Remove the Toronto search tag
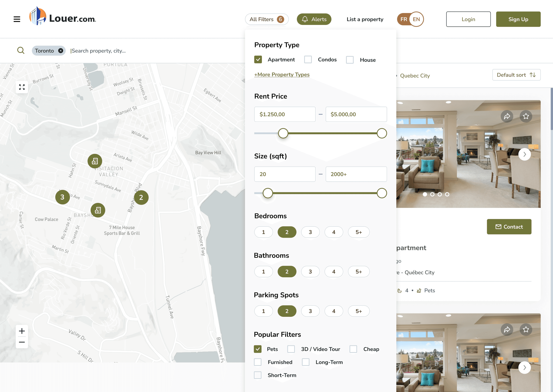Image resolution: width=553 pixels, height=392 pixels. [x=61, y=51]
